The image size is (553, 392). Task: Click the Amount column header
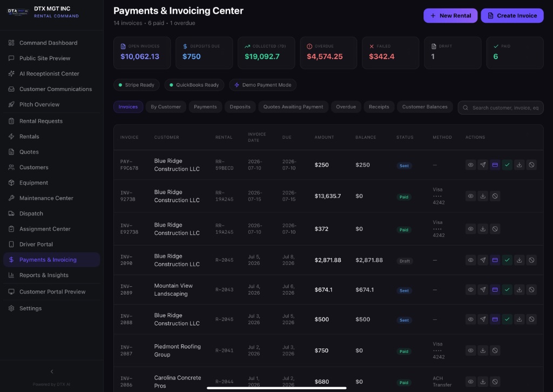point(324,137)
